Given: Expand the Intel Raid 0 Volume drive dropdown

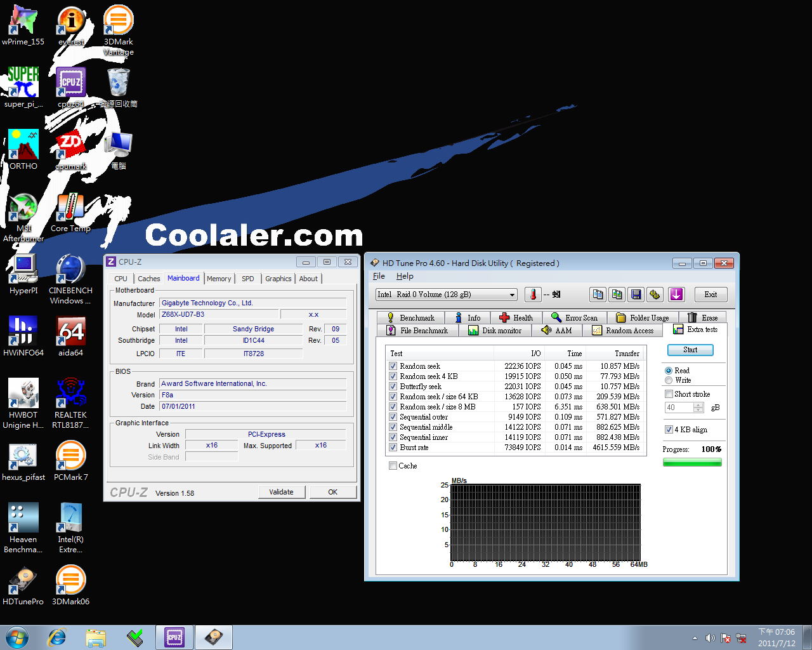Looking at the screenshot, I should [513, 295].
